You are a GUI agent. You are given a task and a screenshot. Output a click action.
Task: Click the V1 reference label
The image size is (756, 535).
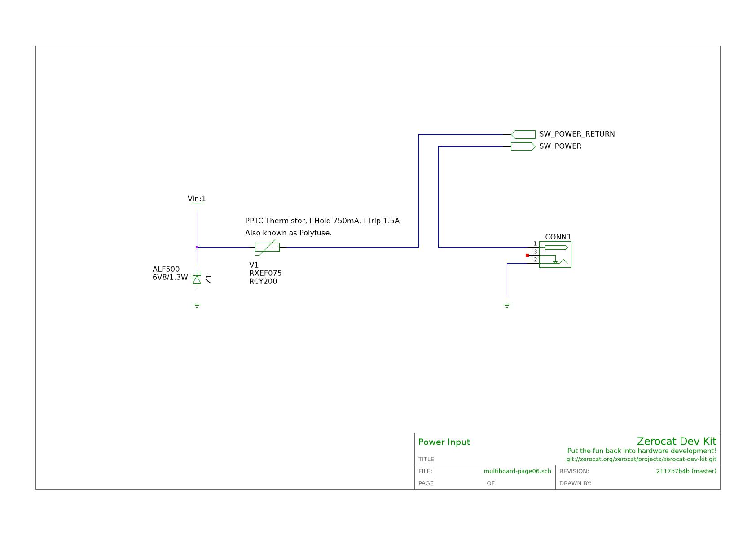pos(254,265)
